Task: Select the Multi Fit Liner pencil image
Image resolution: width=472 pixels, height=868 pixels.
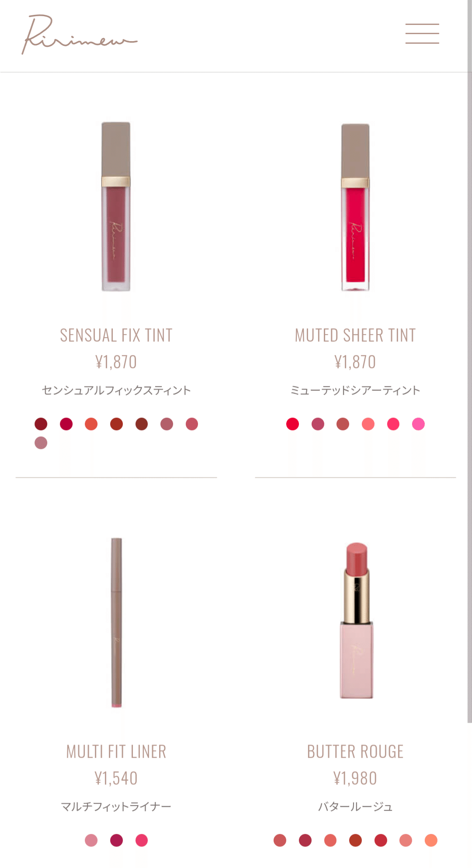Action: [116, 623]
